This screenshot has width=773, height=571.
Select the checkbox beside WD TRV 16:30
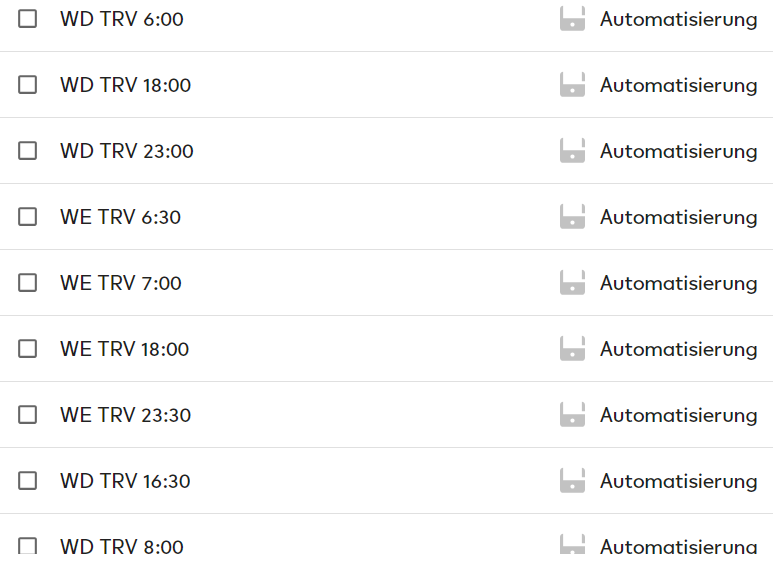coord(28,481)
